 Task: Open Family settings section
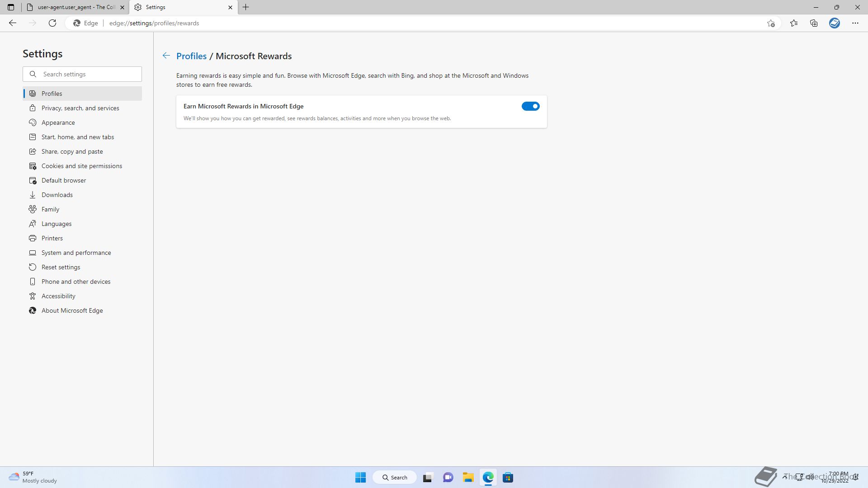tap(82, 209)
